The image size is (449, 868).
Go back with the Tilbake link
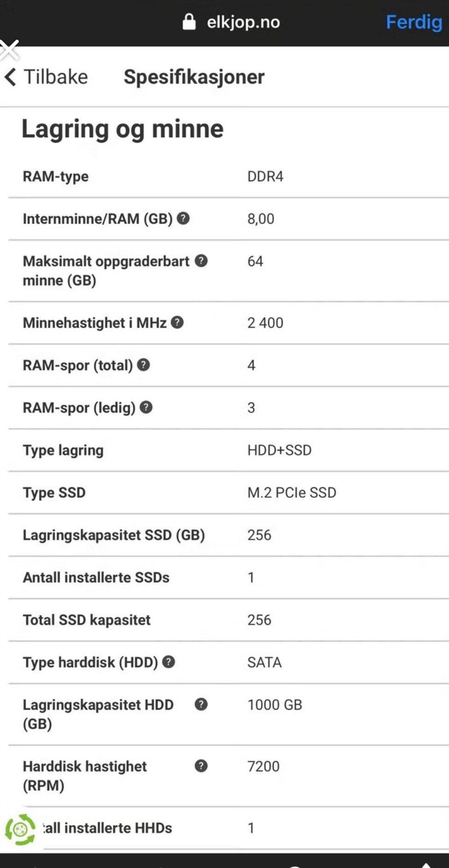click(x=55, y=77)
